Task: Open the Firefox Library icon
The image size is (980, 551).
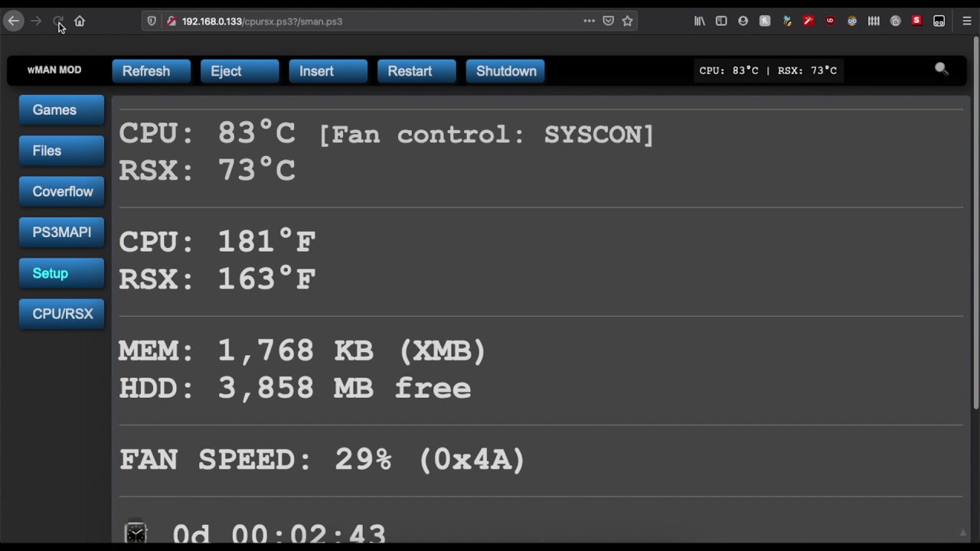Action: [x=700, y=21]
